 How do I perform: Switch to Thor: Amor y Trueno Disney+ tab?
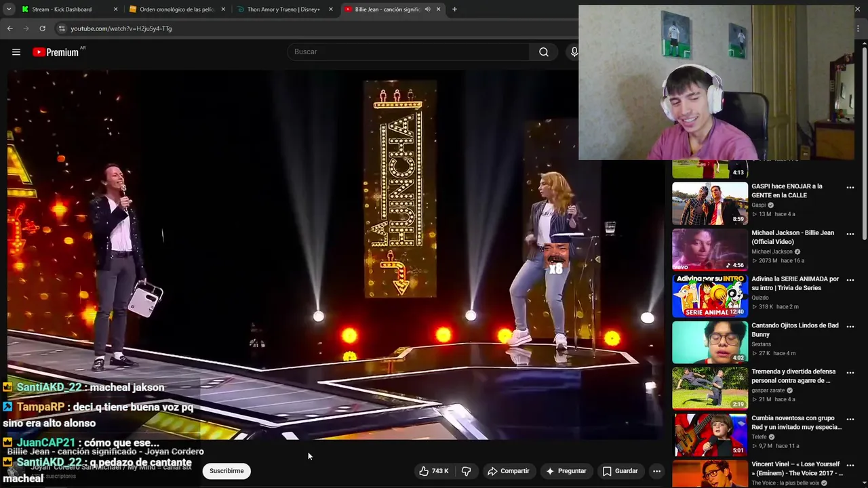(283, 9)
